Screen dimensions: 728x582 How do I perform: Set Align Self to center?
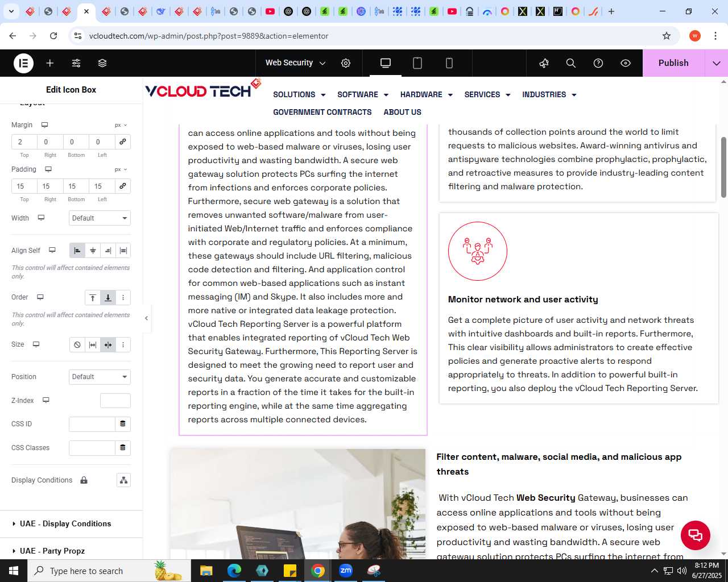93,251
